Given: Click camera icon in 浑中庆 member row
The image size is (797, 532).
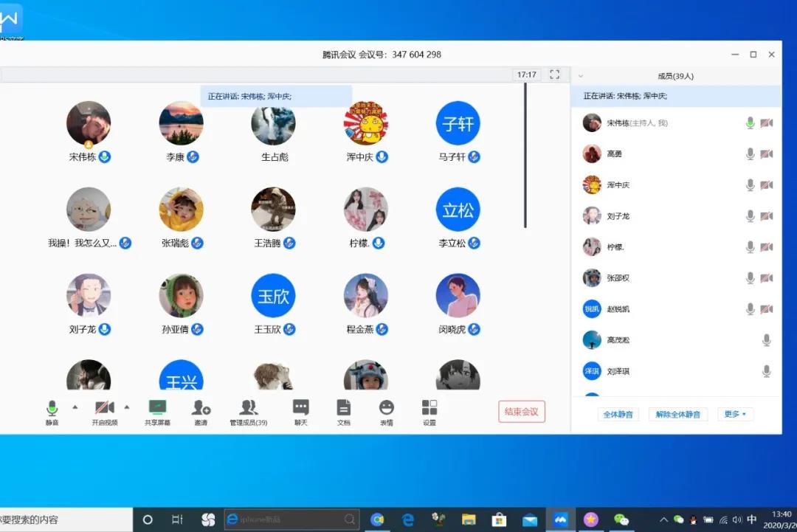Looking at the screenshot, I should pos(767,185).
